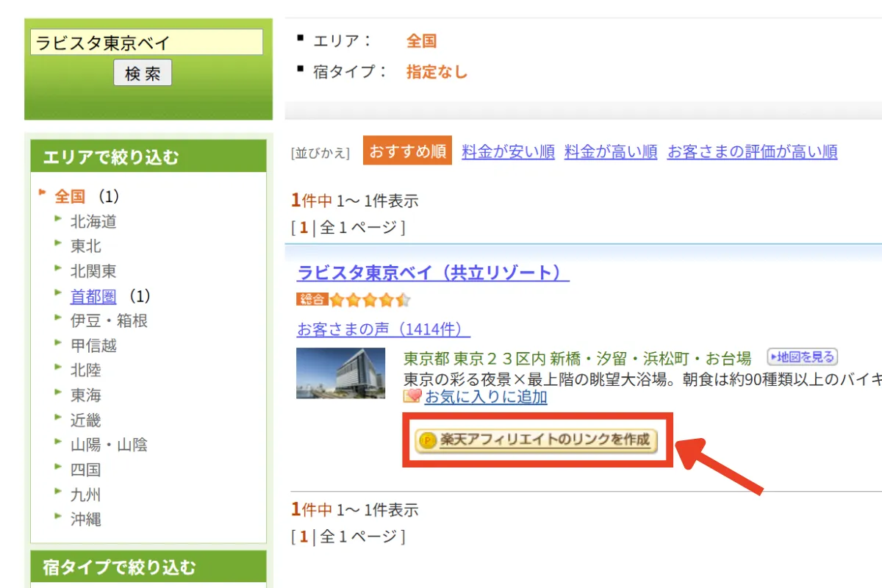Click 楽天アフィリエイトのリンクを作成 button
Image resolution: width=882 pixels, height=588 pixels.
click(x=536, y=440)
